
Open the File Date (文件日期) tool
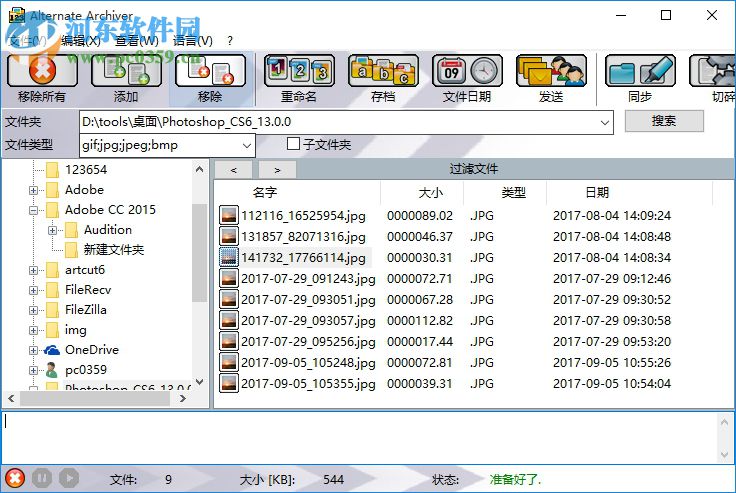point(468,71)
